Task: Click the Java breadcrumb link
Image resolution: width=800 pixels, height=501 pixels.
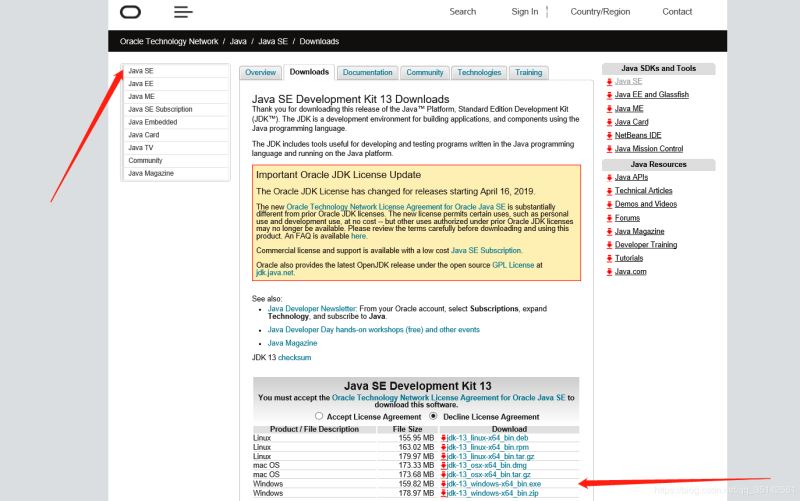Action: tap(238, 41)
